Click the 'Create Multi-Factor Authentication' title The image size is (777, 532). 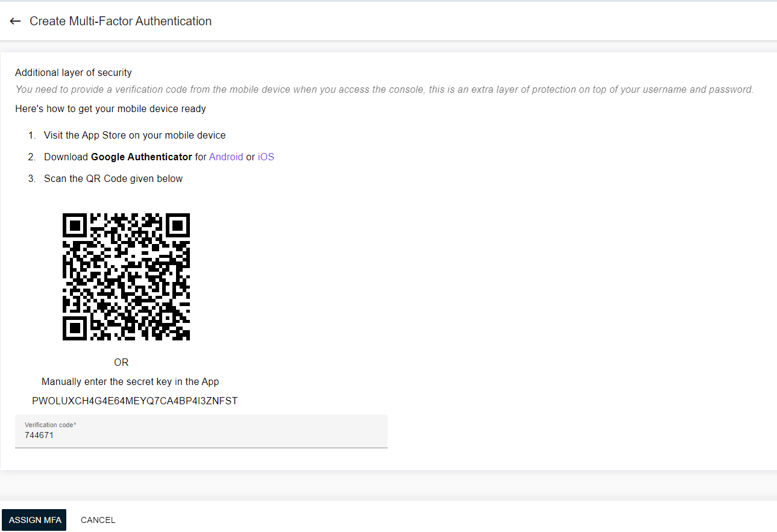[121, 21]
